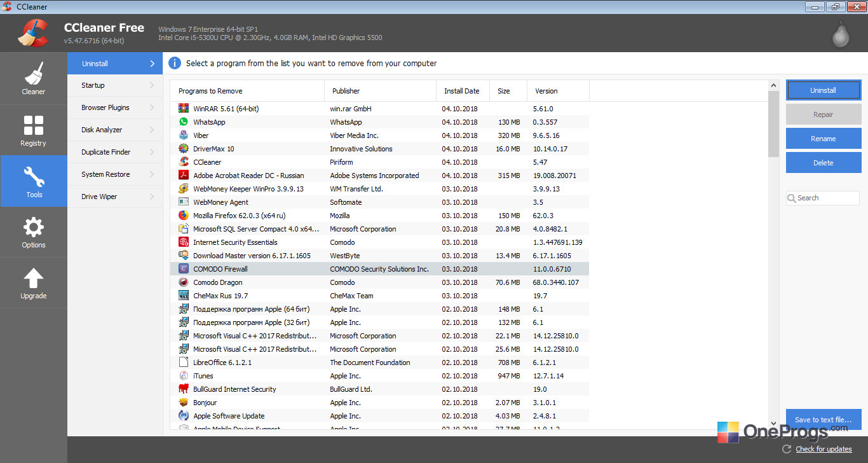The image size is (868, 463).
Task: Click the program list scrollbar up arrow
Action: (773, 86)
